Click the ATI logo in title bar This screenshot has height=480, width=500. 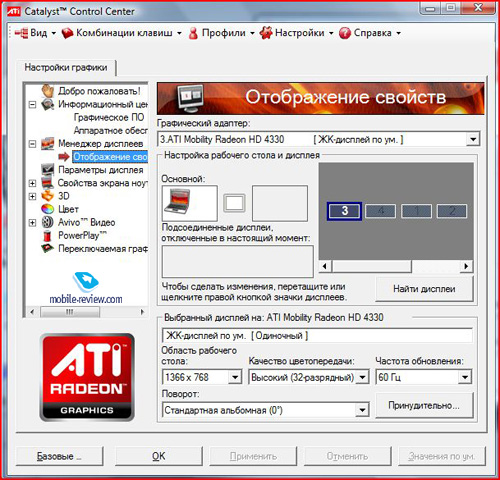point(14,11)
